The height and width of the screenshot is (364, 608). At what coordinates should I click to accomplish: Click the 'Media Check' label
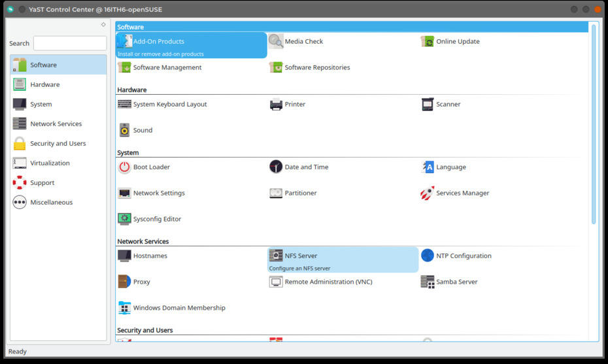pyautogui.click(x=303, y=41)
